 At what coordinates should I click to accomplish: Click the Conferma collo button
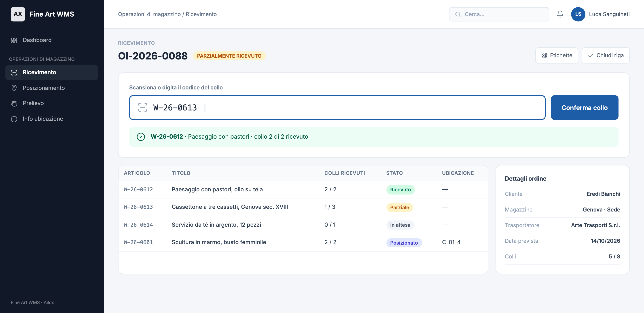tap(585, 108)
